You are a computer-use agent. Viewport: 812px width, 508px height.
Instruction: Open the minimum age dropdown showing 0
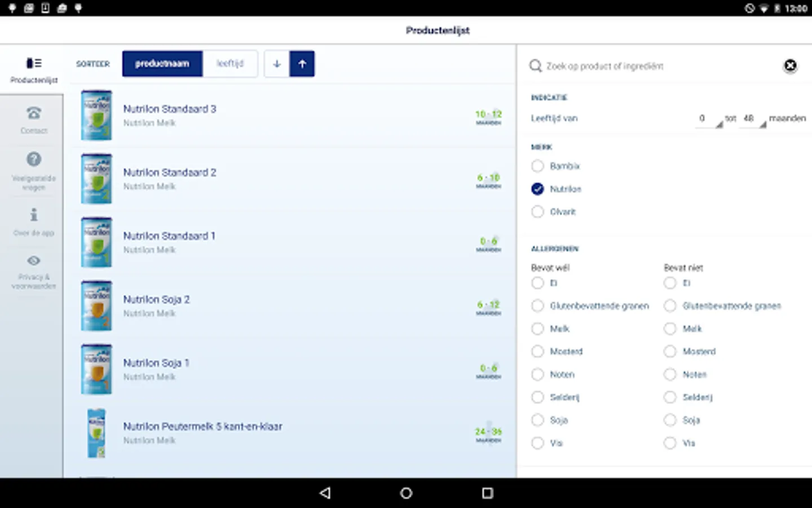point(709,119)
